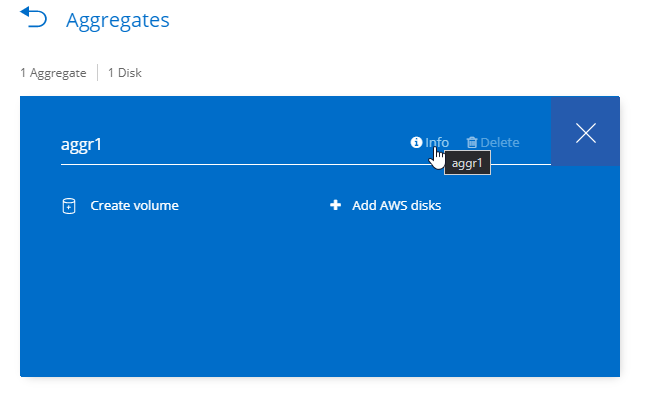Click the dark aggr1 tooltip
The height and width of the screenshot is (414, 650).
coord(468,163)
